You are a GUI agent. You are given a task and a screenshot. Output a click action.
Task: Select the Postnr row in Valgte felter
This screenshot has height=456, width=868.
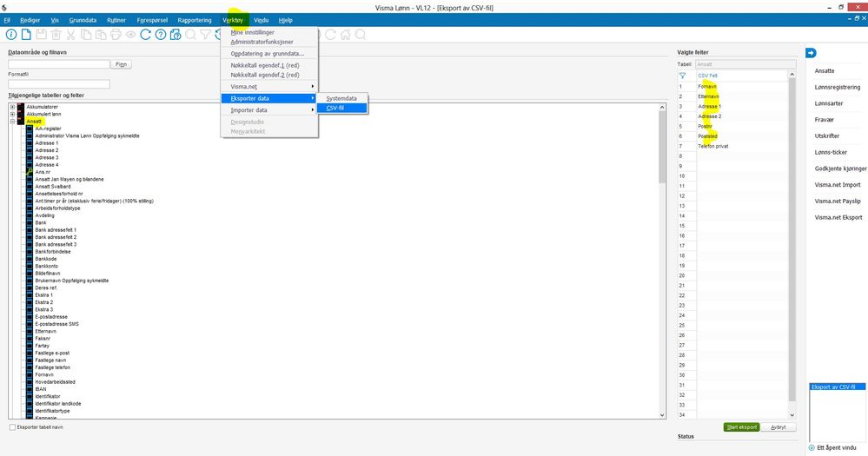click(733, 126)
